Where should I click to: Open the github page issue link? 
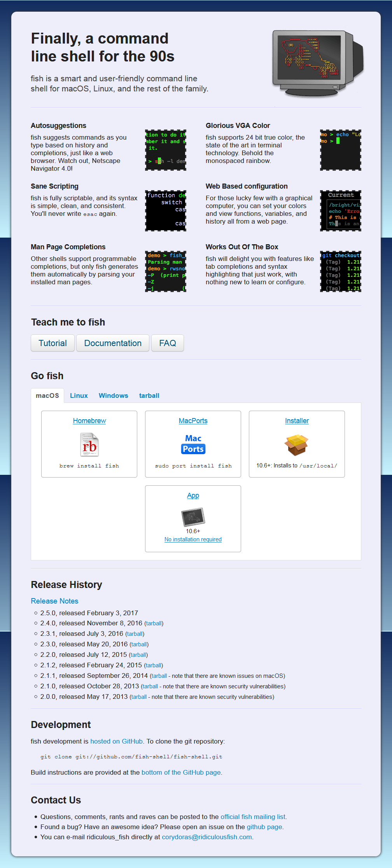(264, 827)
